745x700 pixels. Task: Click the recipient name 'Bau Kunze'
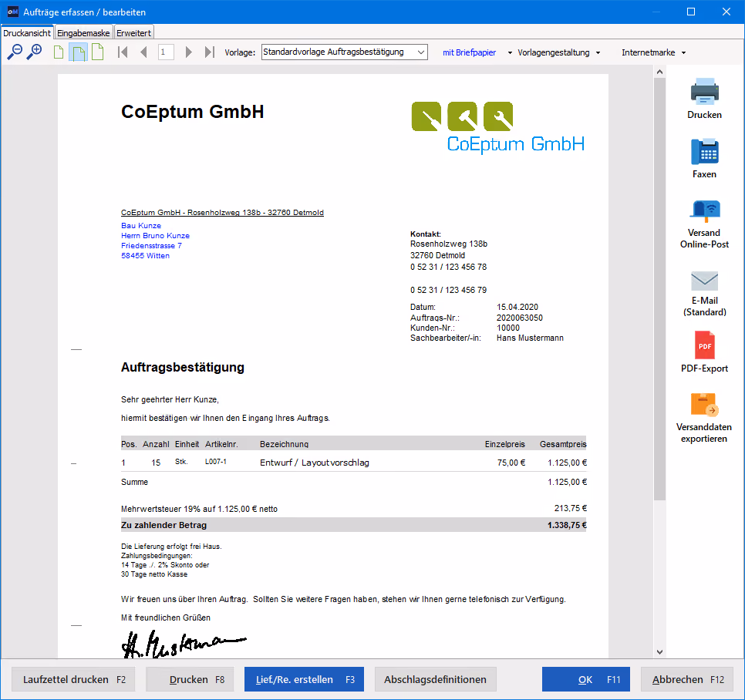click(141, 226)
